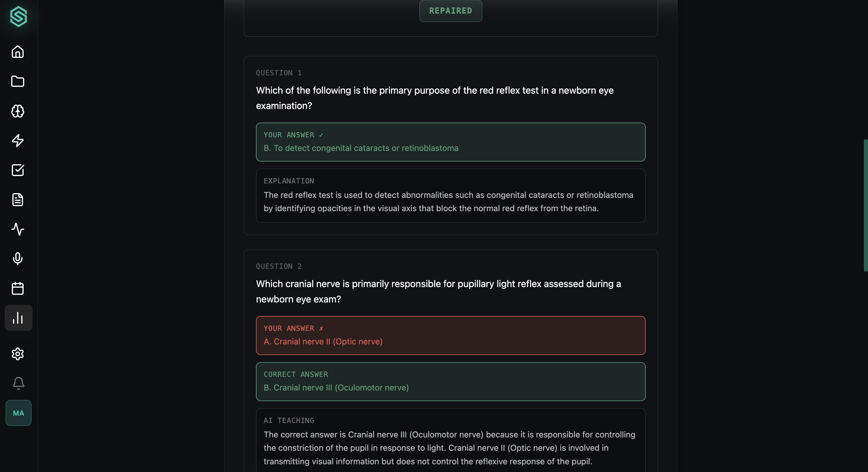Open the folder icon in sidebar

coord(18,81)
